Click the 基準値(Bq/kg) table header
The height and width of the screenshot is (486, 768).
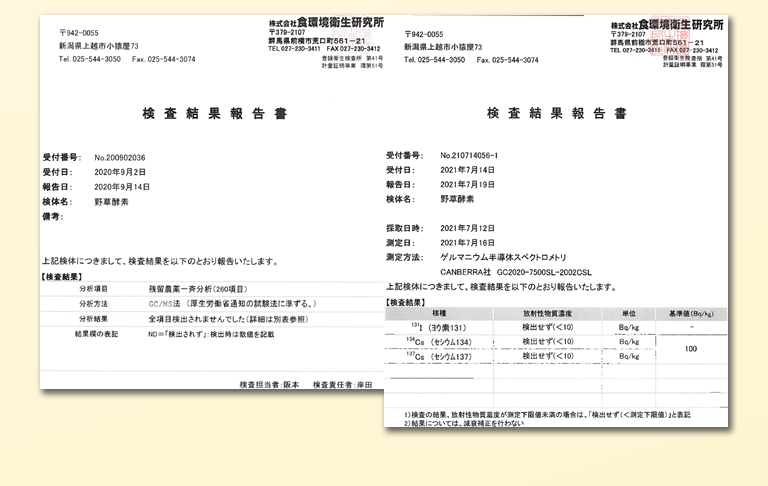691,314
